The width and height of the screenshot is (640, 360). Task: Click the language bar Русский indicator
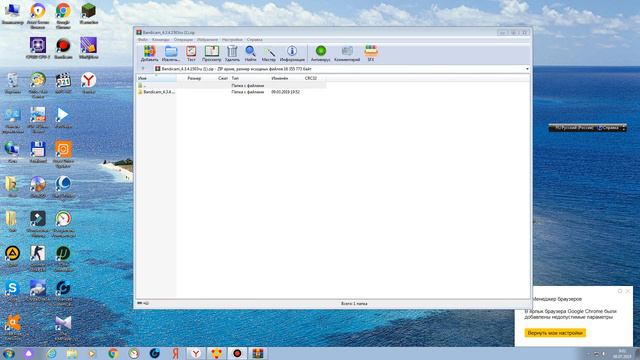tap(574, 128)
